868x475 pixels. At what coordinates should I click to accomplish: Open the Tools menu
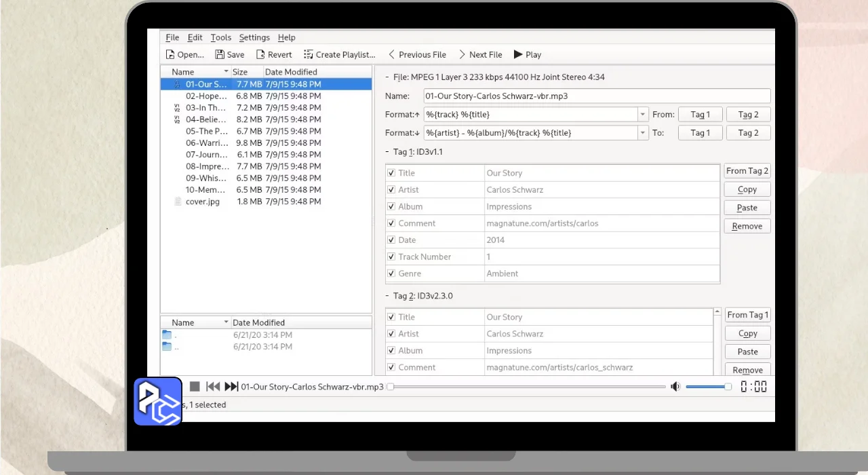220,38
